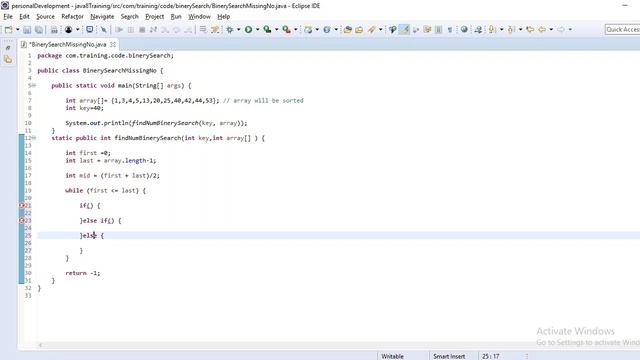Click the restore view icon in left sidebar

8,48
